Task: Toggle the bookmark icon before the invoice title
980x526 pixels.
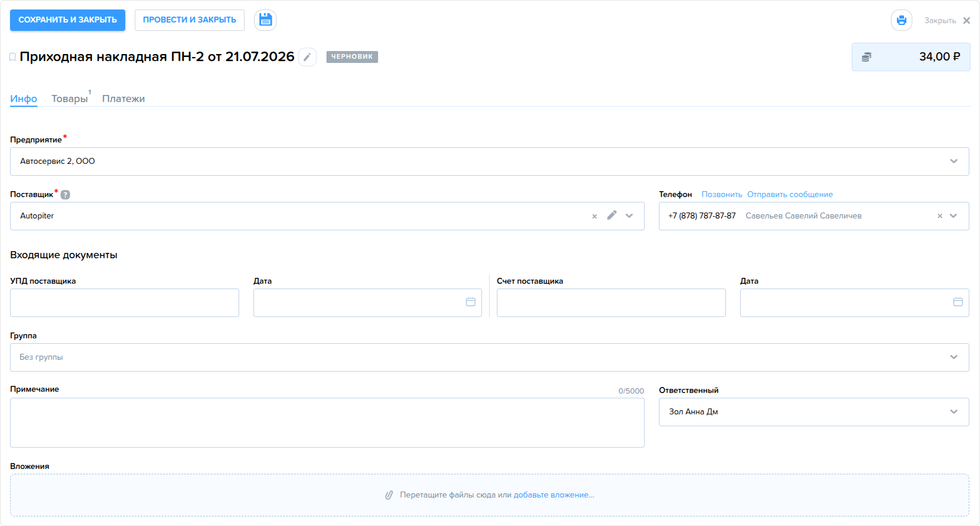Action: pyautogui.click(x=12, y=57)
